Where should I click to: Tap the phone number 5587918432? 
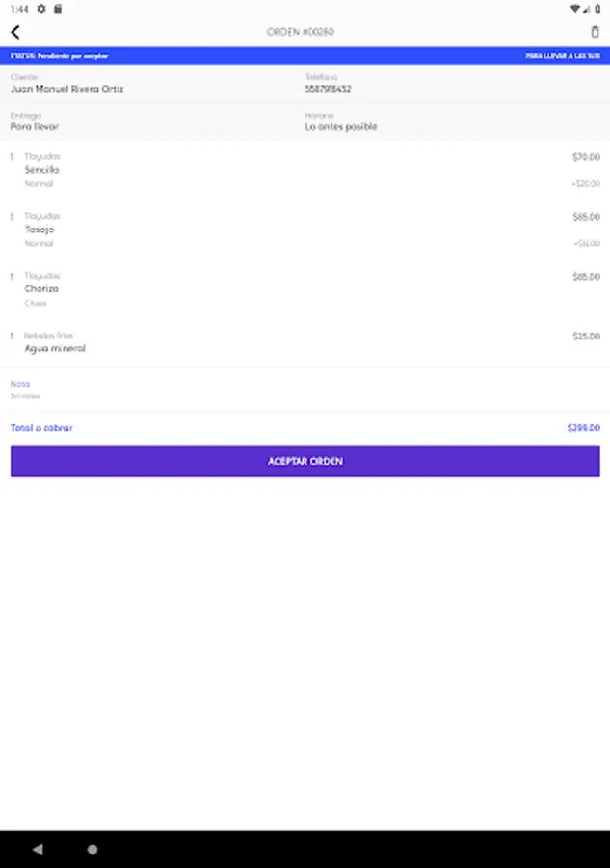tap(328, 89)
